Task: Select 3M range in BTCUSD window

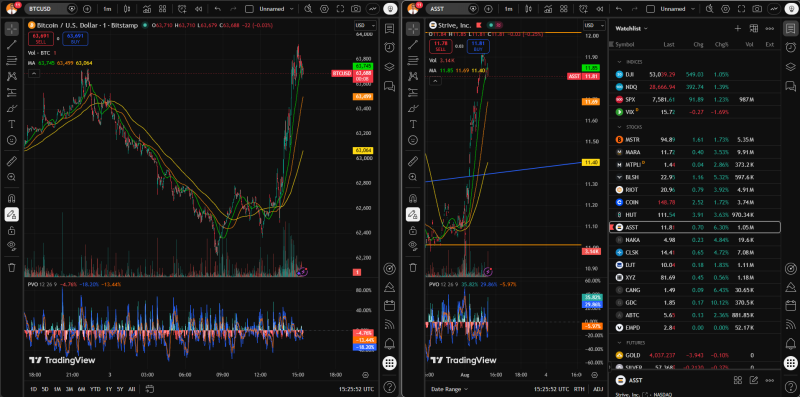Action: pos(70,389)
